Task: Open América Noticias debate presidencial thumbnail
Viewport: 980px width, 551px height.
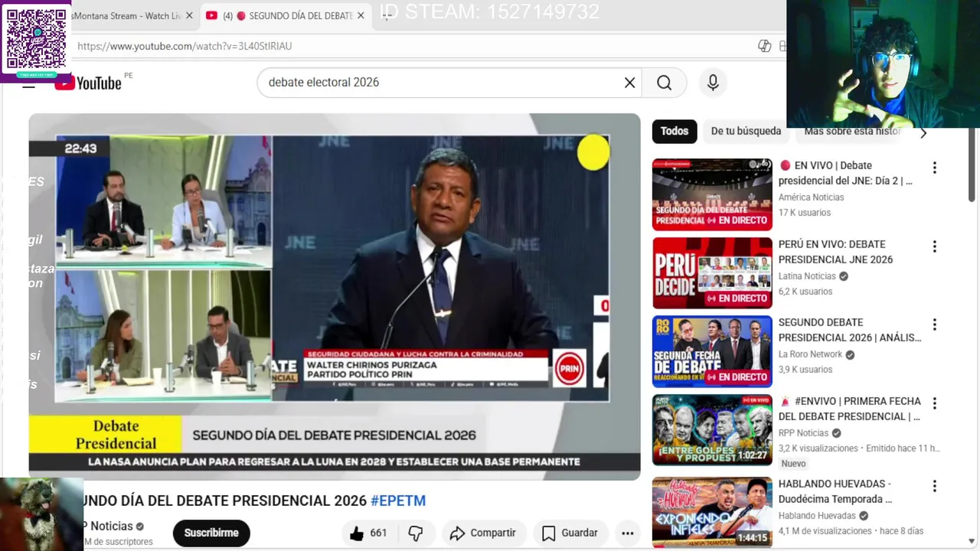Action: point(712,194)
